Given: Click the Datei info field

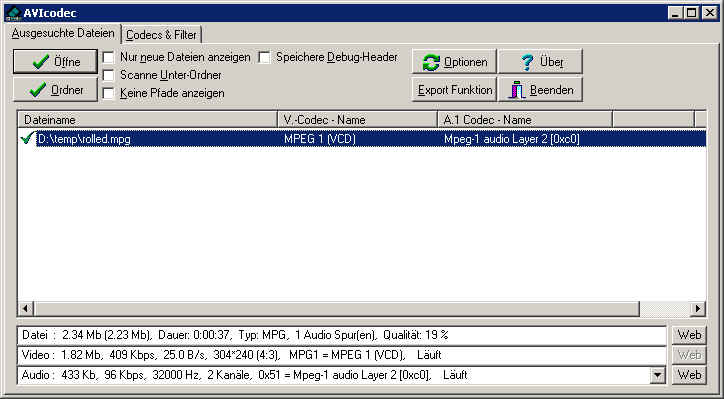Looking at the screenshot, I should (342, 335).
